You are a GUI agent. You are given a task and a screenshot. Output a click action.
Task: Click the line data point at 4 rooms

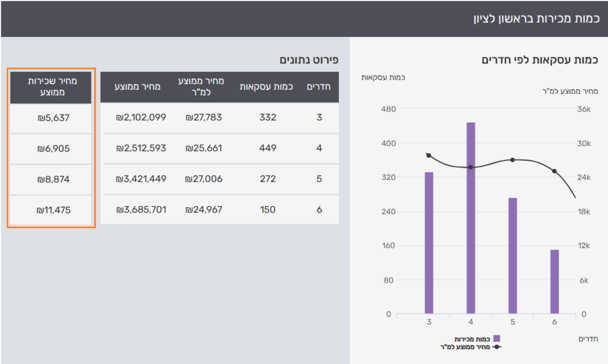coord(471,167)
